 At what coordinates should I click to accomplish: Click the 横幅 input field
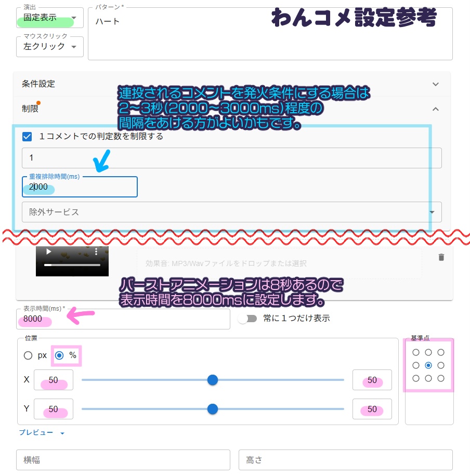pos(123,460)
